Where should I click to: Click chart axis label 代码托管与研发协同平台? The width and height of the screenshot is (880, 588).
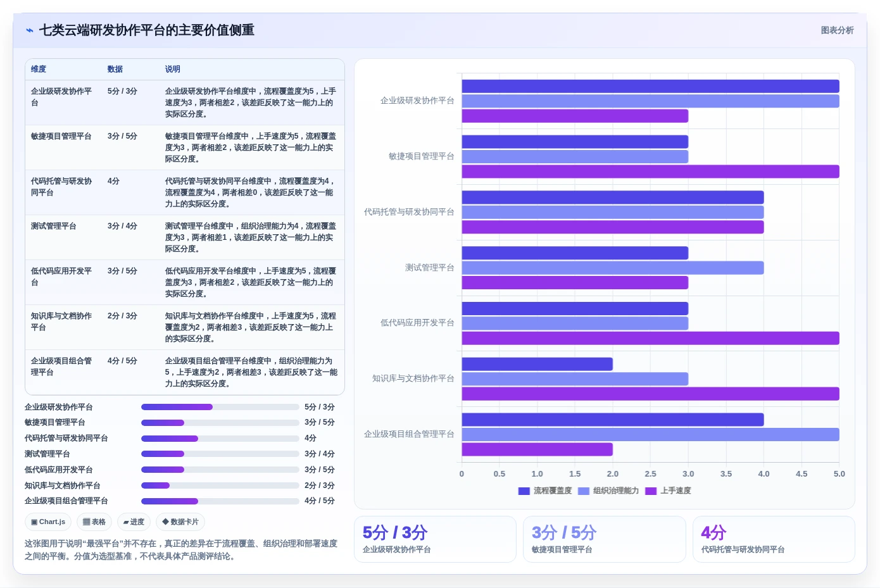click(x=409, y=212)
